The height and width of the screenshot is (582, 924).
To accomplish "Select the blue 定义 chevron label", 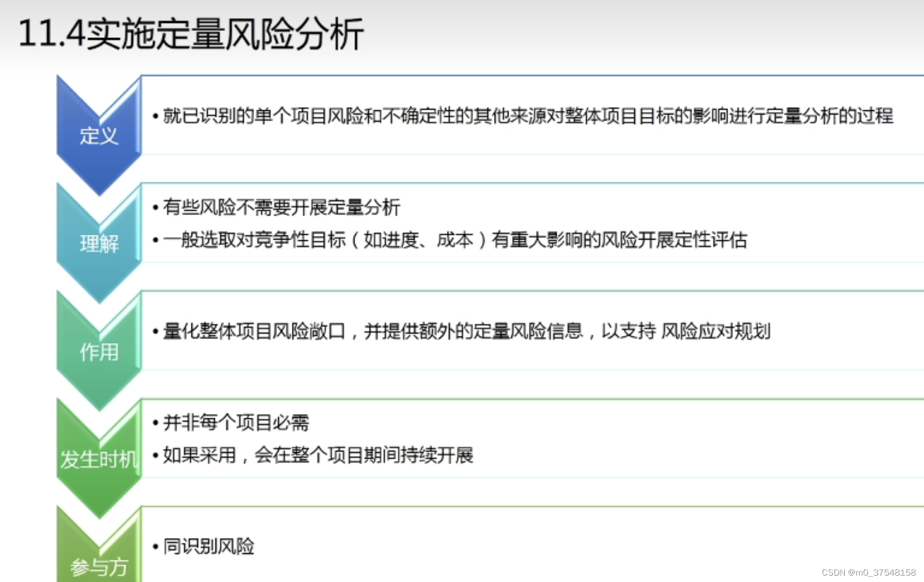I will 99,136.
